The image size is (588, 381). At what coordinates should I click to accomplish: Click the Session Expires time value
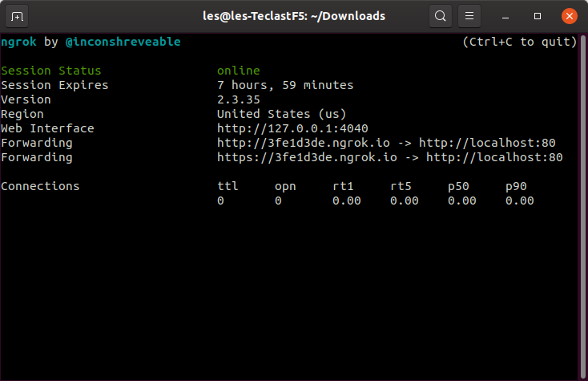pos(285,85)
